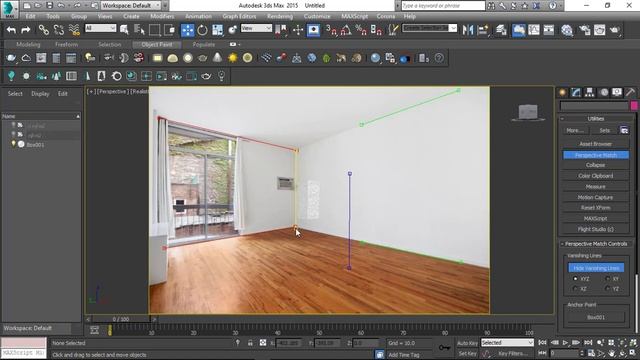This screenshot has height=360, width=640.
Task: Select the XYZ vanishing lines radio button
Action: 576,279
